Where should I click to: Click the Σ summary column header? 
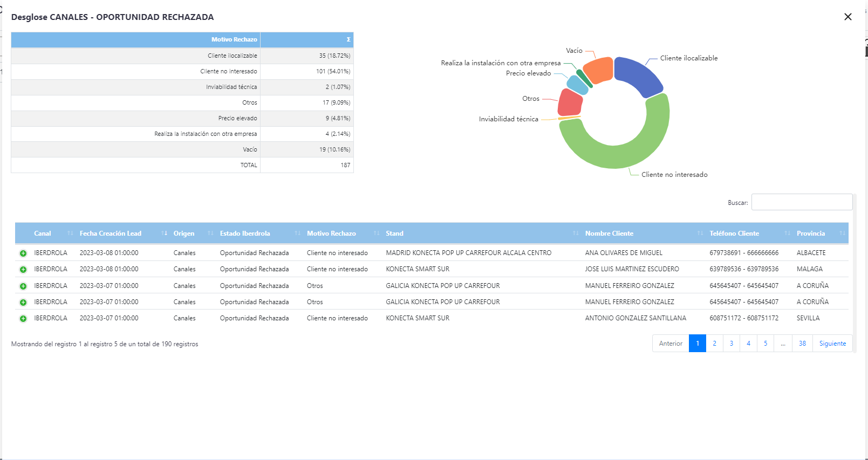click(x=307, y=39)
